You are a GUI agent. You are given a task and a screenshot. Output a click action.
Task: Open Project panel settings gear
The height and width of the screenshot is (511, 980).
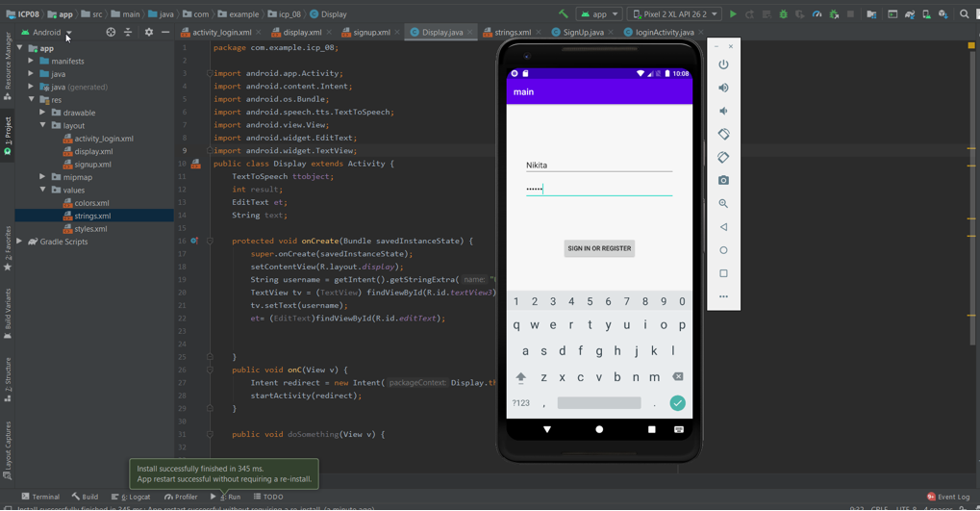click(149, 32)
